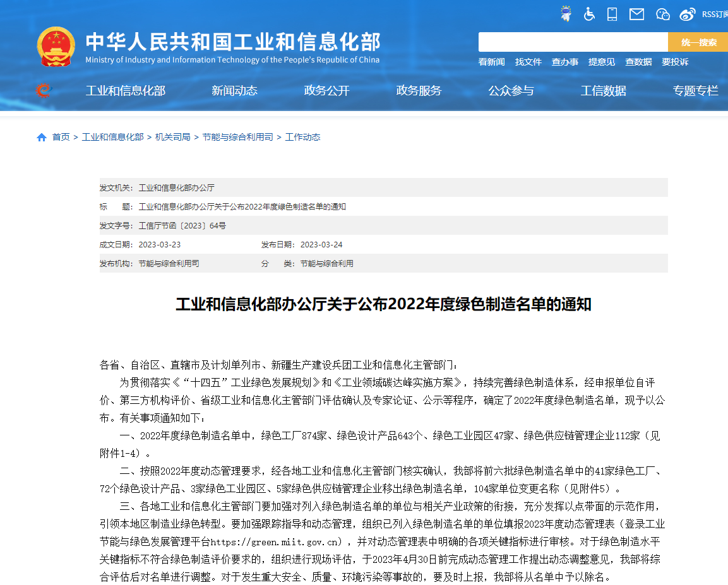Open the Weibo sharing icon
728x585 pixels.
686,13
